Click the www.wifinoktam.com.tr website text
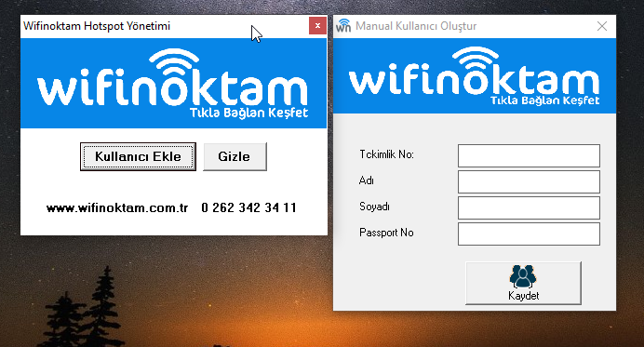Image resolution: width=644 pixels, height=347 pixels. click(x=117, y=207)
